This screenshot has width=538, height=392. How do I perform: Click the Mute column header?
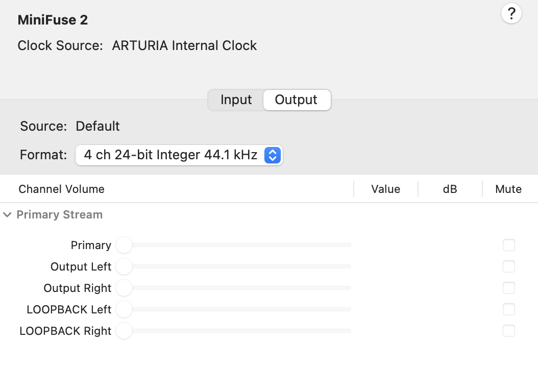[508, 189]
